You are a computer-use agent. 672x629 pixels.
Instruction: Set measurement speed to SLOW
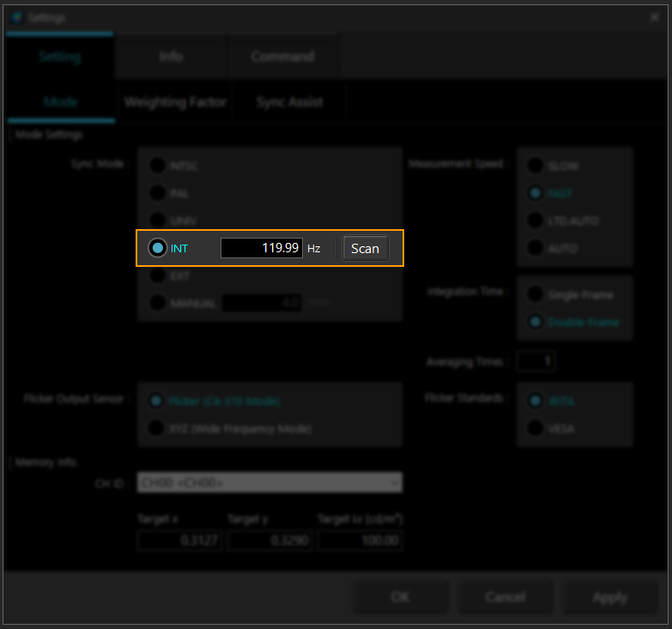click(536, 166)
